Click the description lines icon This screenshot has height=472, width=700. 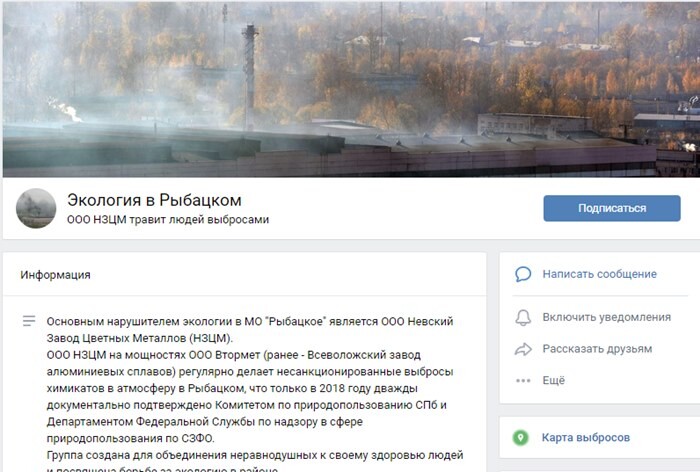[x=29, y=321]
